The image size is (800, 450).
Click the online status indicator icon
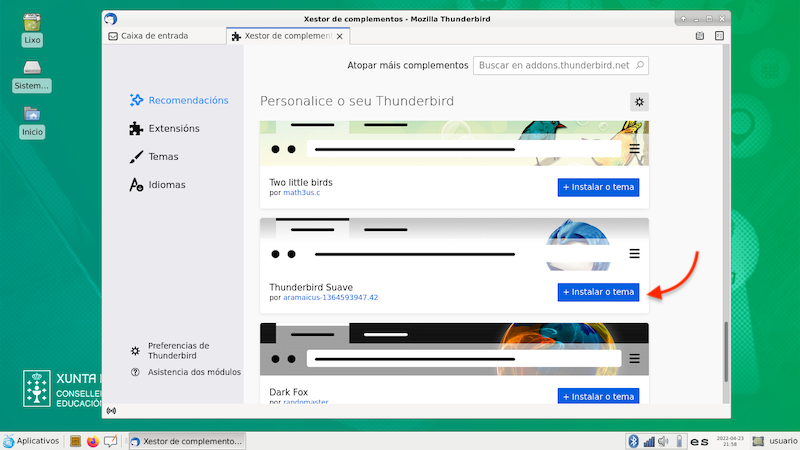(111, 411)
